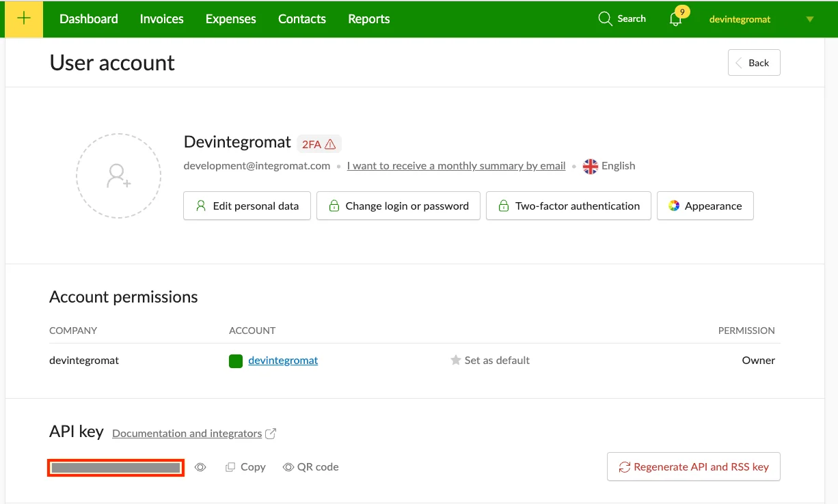Click Regenerate API and RSS key
The image size is (838, 504).
[694, 467]
